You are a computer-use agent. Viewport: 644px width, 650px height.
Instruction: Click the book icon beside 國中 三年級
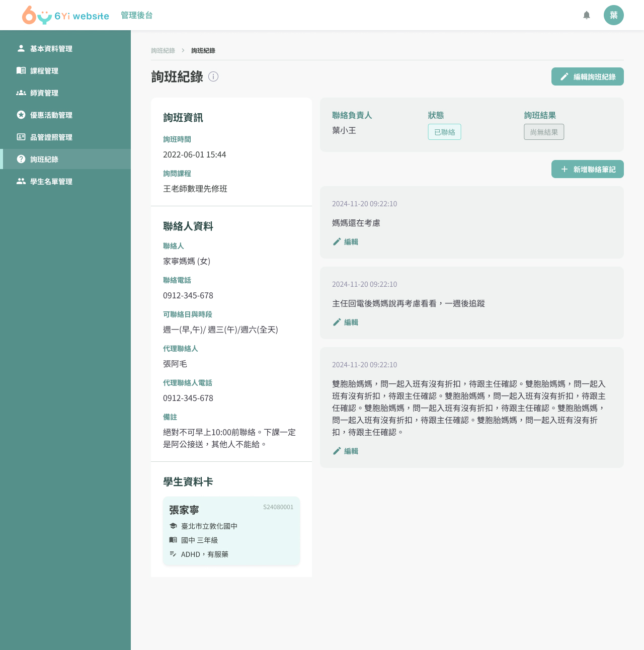coord(173,540)
